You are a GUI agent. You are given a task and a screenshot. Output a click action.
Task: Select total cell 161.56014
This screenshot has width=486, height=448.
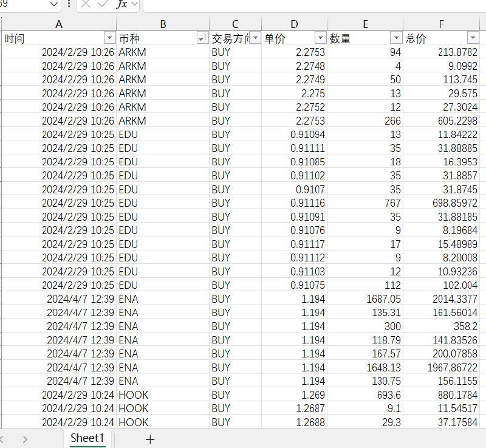(442, 312)
